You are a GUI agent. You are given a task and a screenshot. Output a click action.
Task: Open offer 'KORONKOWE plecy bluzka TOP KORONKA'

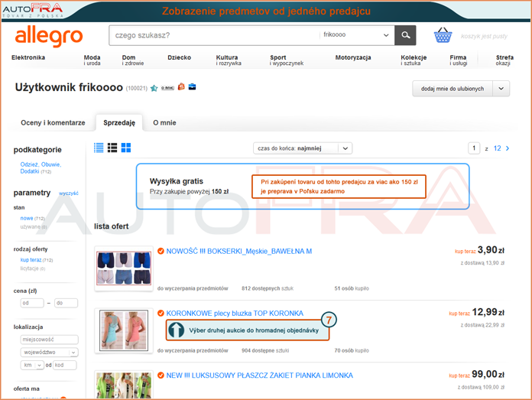pos(235,314)
